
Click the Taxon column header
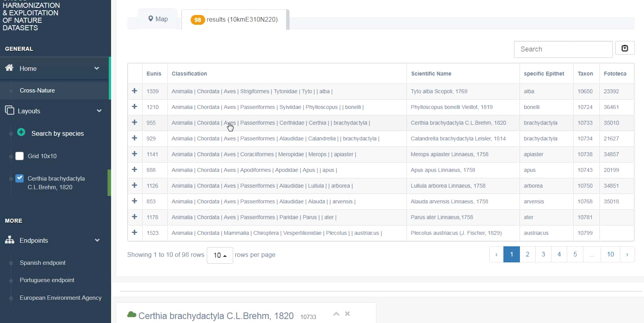(586, 74)
